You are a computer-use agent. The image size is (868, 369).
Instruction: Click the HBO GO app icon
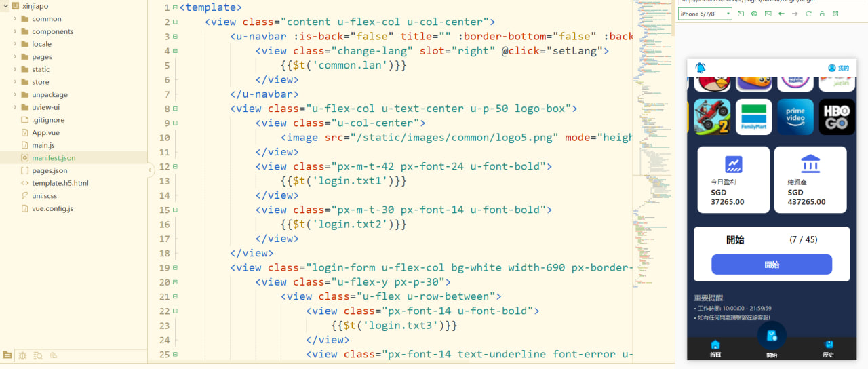point(837,117)
